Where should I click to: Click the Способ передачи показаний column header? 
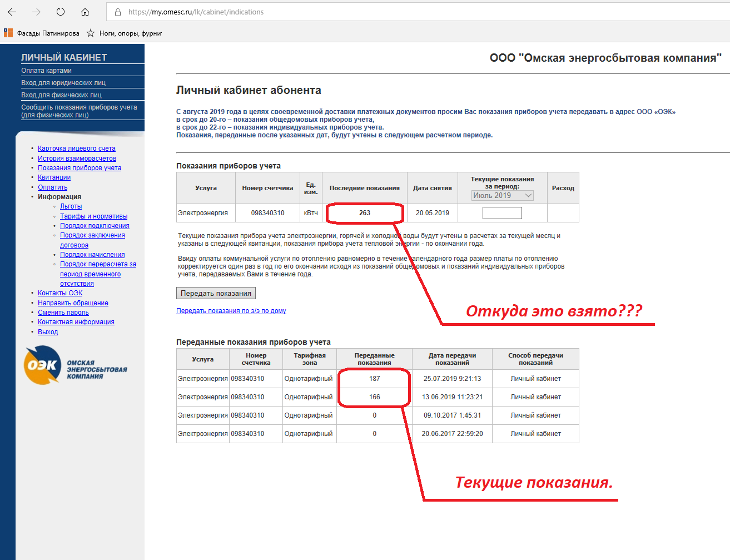[x=535, y=359]
